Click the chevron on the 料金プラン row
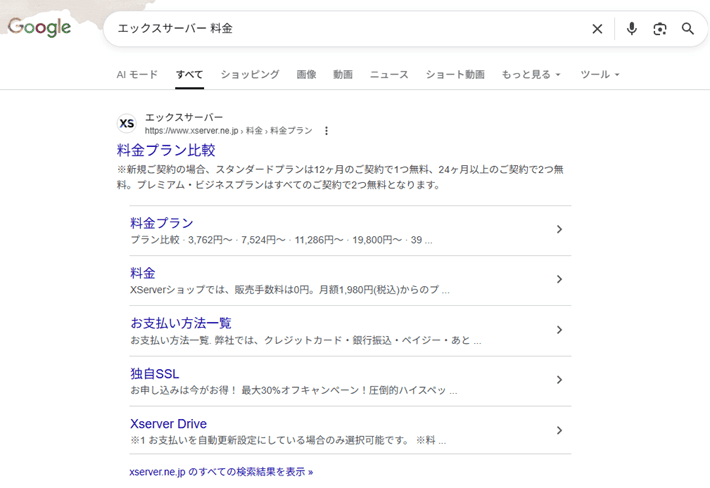The width and height of the screenshot is (710, 488). [559, 229]
